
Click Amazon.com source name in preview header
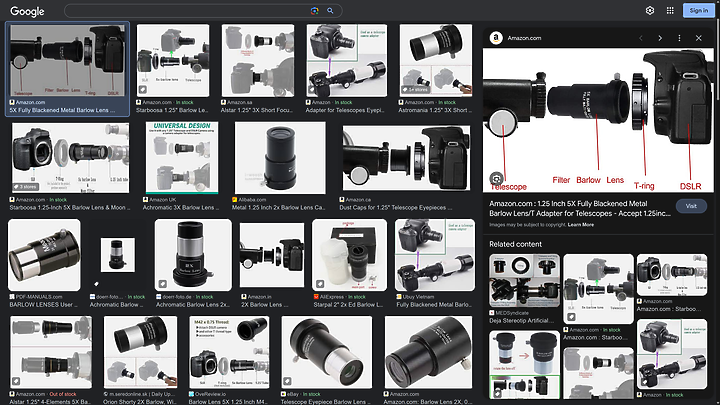pyautogui.click(x=524, y=38)
